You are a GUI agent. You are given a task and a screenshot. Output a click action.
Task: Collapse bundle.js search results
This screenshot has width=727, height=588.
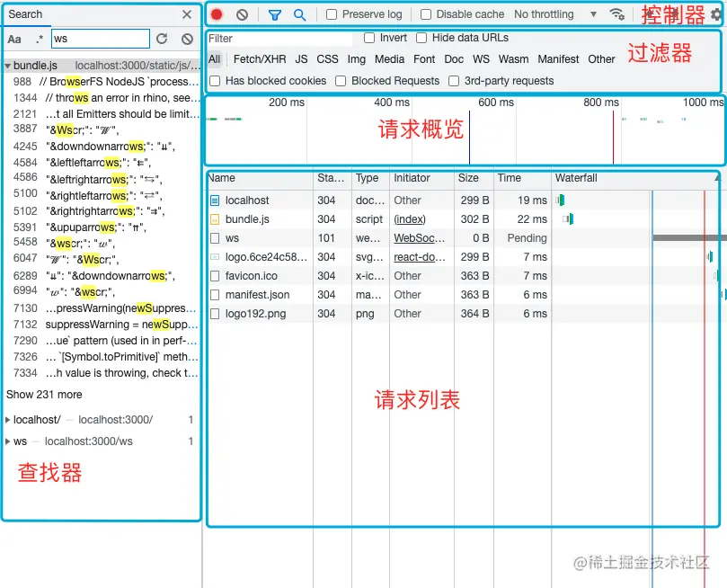coord(7,66)
